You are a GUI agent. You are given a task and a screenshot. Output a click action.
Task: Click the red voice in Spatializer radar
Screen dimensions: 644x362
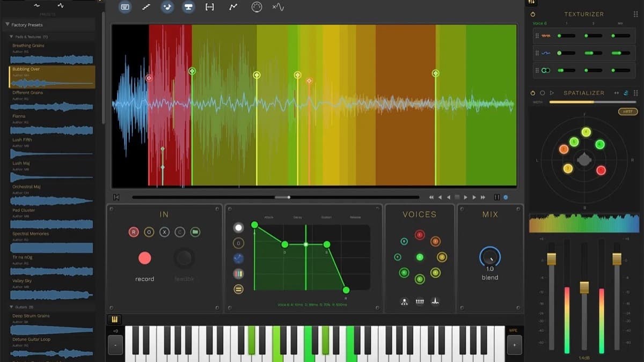[601, 171]
